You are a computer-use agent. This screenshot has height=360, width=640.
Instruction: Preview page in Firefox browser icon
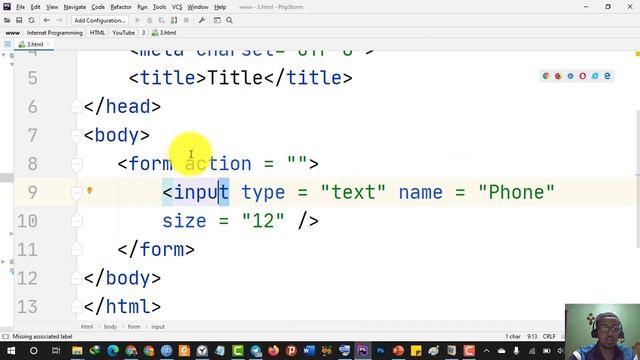(x=558, y=76)
